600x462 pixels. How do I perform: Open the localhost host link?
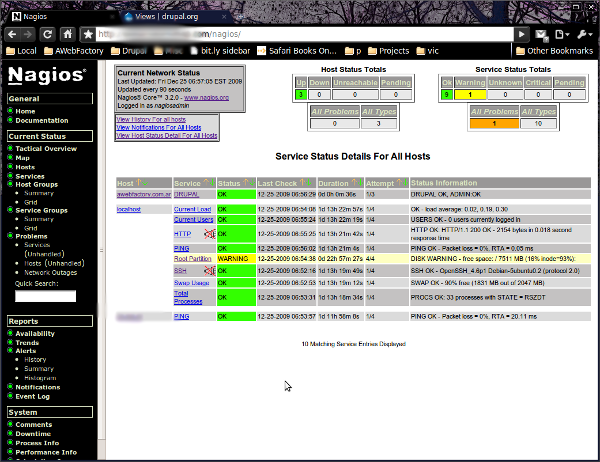(x=129, y=209)
